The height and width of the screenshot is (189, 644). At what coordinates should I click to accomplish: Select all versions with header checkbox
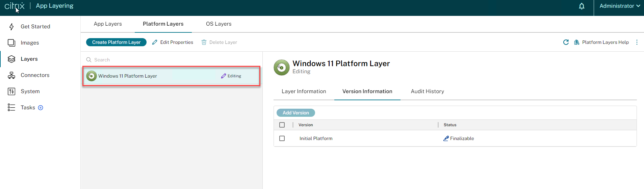click(282, 125)
